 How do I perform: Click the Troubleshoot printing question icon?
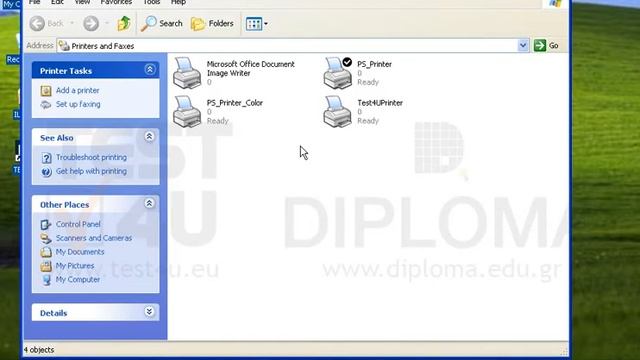coord(47,158)
